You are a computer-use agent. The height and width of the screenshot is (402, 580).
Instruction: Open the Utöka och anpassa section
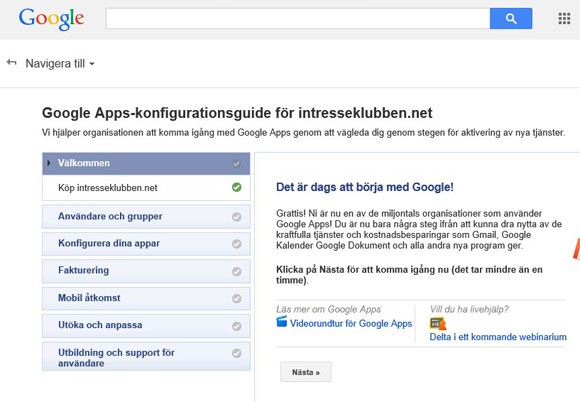click(146, 325)
